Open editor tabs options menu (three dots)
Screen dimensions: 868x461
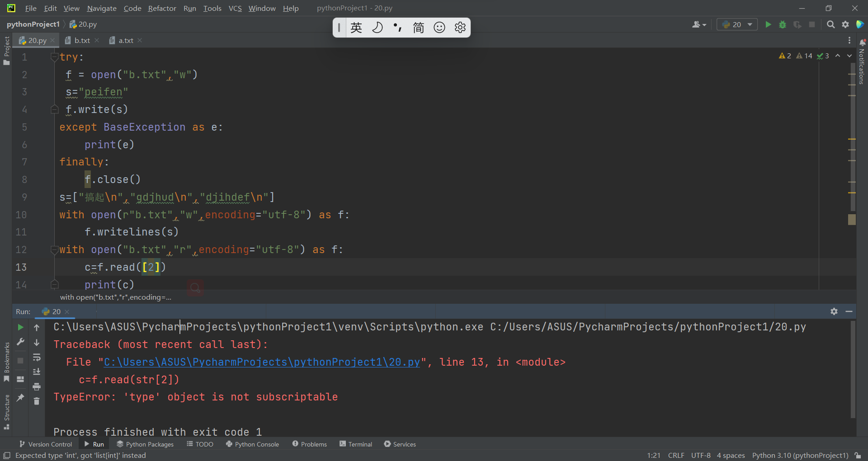[849, 40]
